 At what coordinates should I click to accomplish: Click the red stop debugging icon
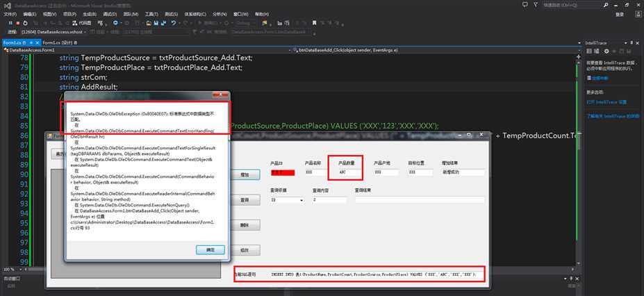coord(18,23)
